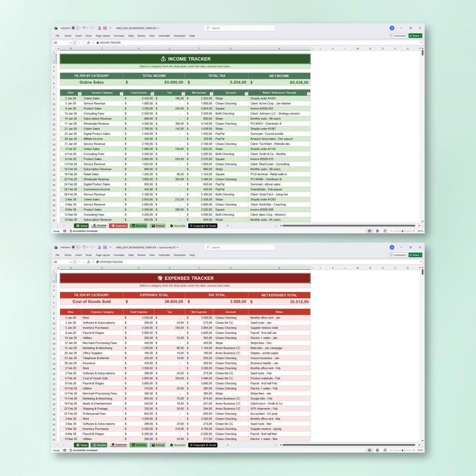The height and width of the screenshot is (476, 476).
Task: Click Accessibility: Investigate in Income window status bar
Action: coord(84,231)
